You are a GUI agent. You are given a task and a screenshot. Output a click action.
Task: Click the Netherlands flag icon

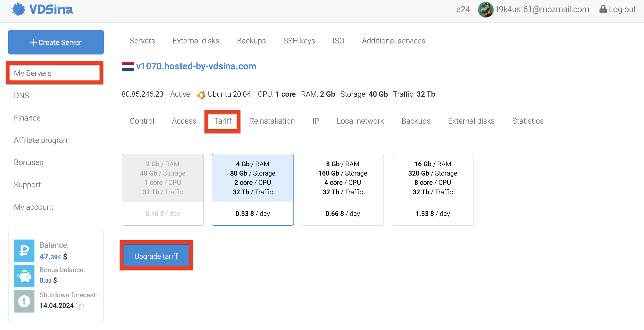pos(128,66)
